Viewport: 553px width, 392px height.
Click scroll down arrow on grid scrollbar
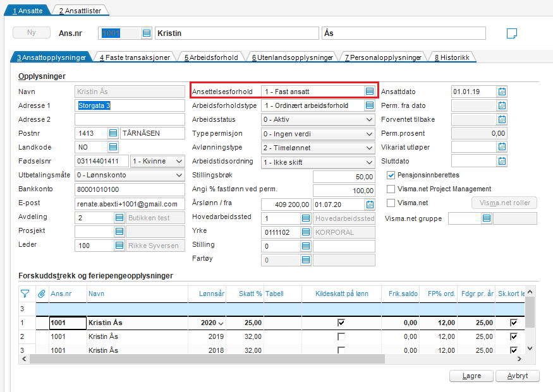[x=530, y=348]
